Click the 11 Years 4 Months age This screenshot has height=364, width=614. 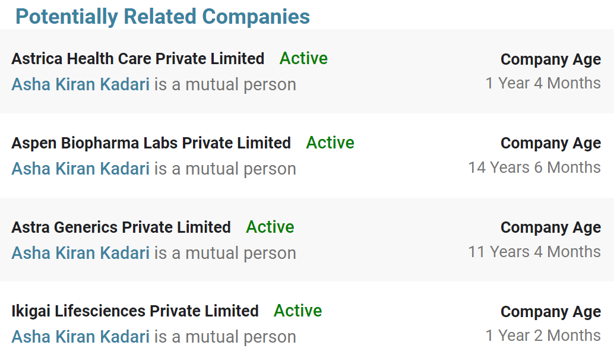534,252
